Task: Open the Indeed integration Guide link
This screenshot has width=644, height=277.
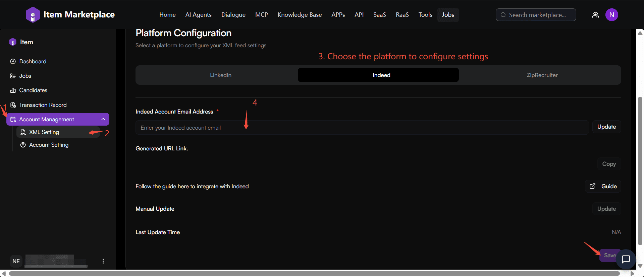Action: (603, 186)
